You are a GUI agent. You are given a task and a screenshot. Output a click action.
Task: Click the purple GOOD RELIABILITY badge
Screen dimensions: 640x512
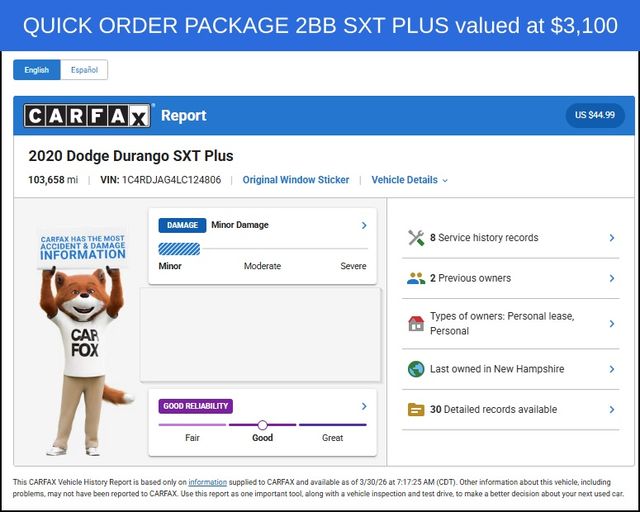pyautogui.click(x=196, y=406)
